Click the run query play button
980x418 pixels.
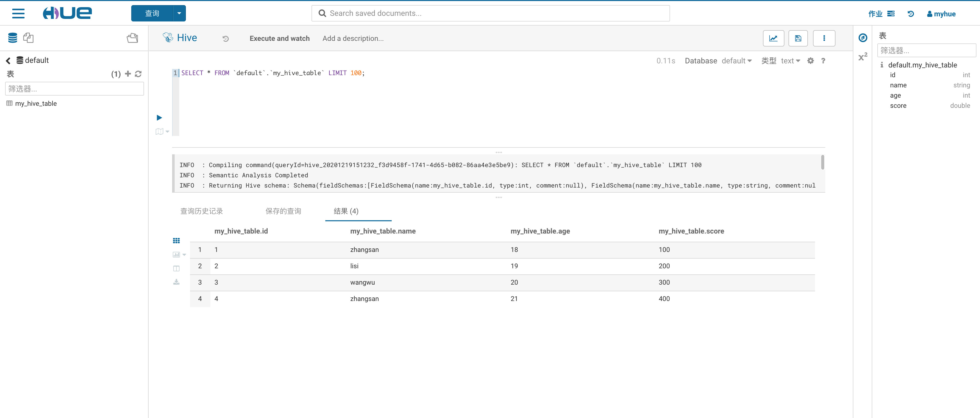pyautogui.click(x=159, y=118)
